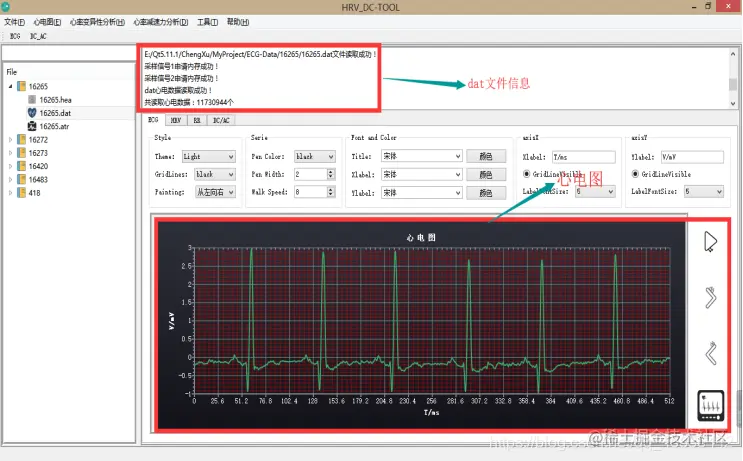Open the 工具(T) menu
743x461 pixels.
pyautogui.click(x=208, y=22)
